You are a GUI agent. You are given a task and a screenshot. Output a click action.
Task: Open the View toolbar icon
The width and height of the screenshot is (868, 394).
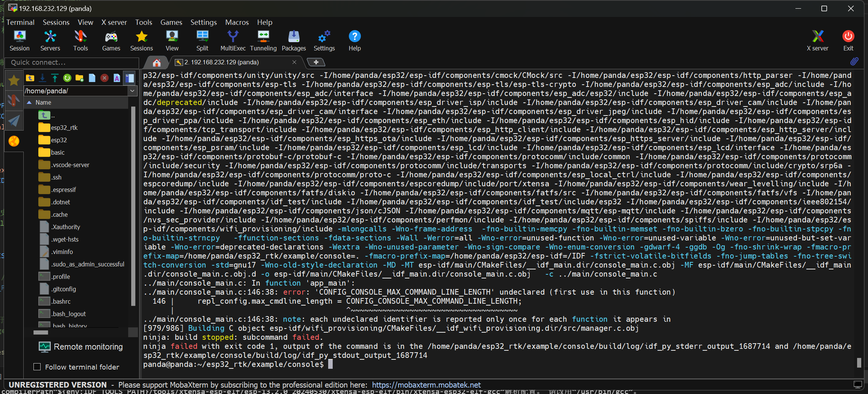click(x=172, y=41)
